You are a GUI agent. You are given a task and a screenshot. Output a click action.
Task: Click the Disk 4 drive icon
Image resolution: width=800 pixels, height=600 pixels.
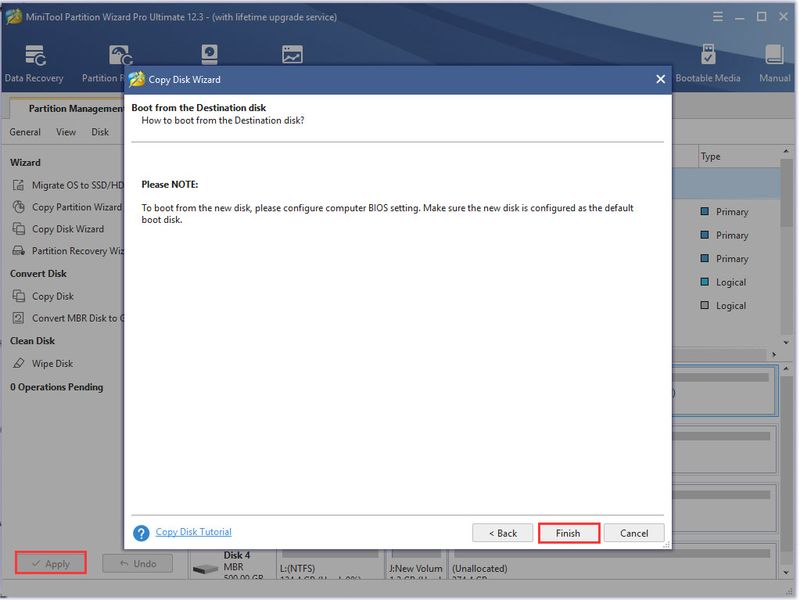(206, 568)
